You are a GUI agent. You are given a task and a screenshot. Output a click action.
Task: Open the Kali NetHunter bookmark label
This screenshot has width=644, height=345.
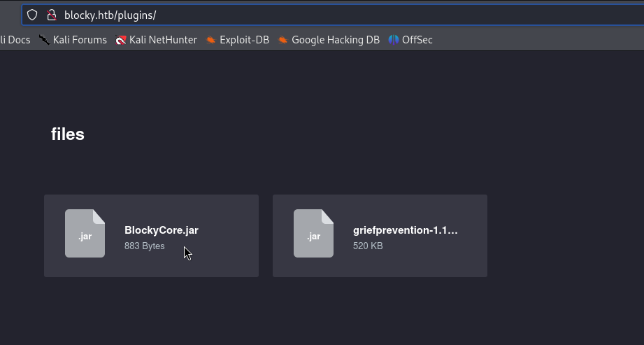pyautogui.click(x=163, y=40)
